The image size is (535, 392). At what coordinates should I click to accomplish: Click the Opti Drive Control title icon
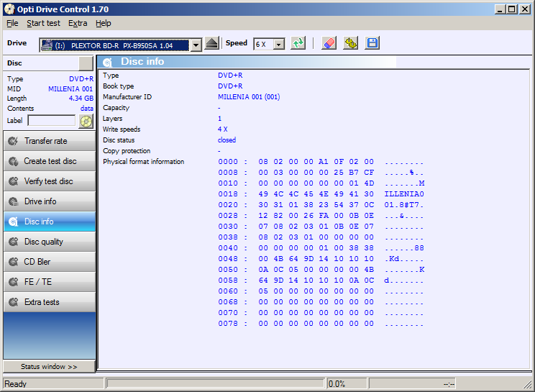click(x=9, y=9)
